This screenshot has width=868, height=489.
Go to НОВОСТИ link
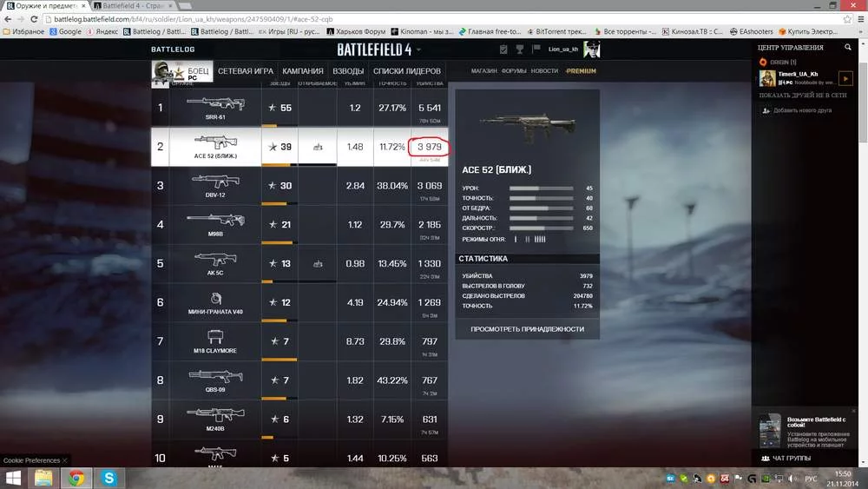pyautogui.click(x=544, y=71)
